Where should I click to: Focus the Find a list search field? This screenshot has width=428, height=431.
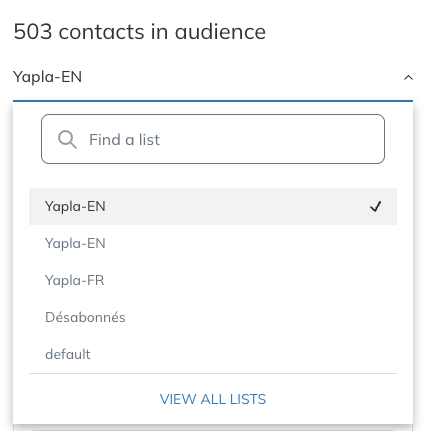[213, 139]
